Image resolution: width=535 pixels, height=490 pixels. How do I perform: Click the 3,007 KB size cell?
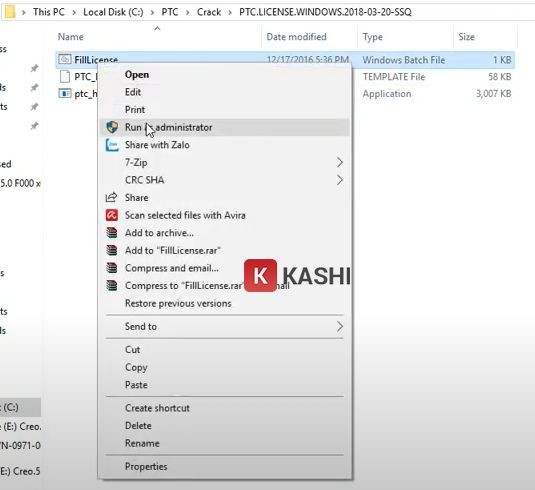[493, 93]
